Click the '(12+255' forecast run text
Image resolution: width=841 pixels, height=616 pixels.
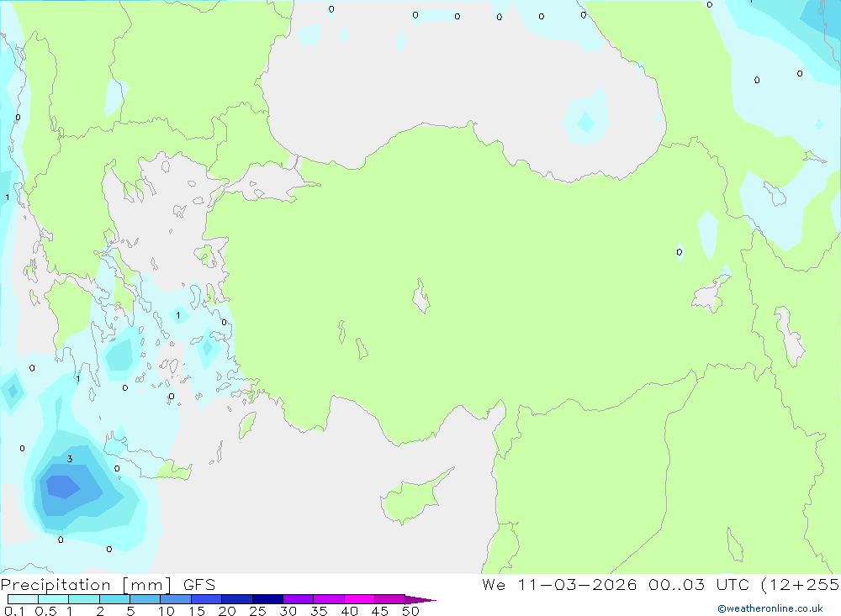(x=801, y=585)
